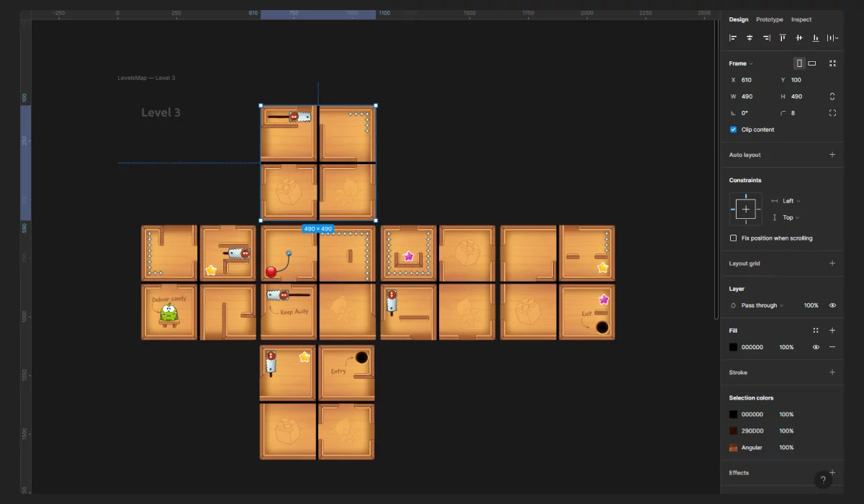
Task: Uncheck the Clip content checkbox
Action: pos(734,130)
